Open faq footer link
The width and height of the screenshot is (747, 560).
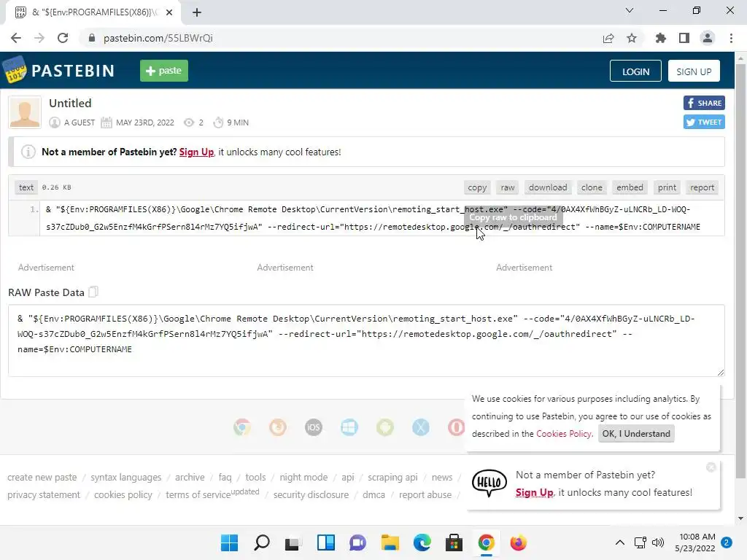[225, 477]
